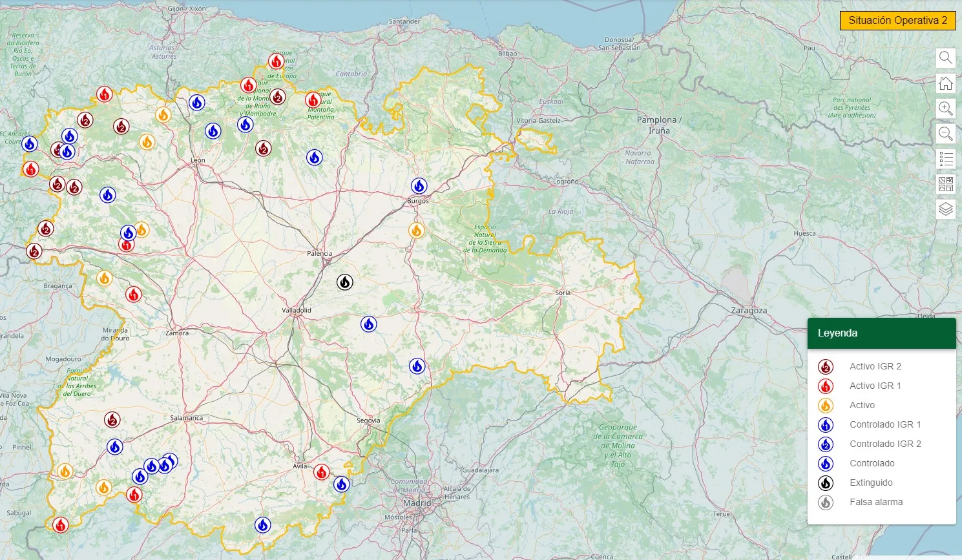Click the Controlado IGR 1 legend label
This screenshot has height=560, width=962.
[885, 424]
